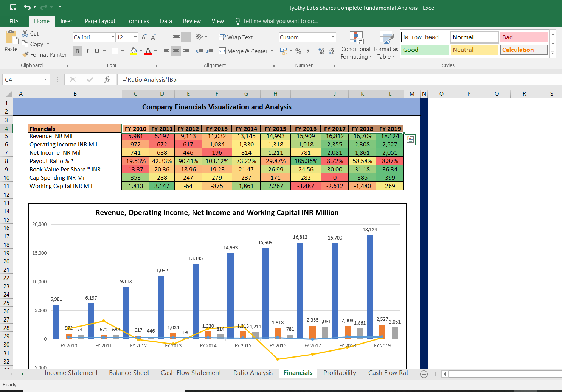Click the Accounting Number Format icon
The width and height of the screenshot is (562, 392).
283,51
